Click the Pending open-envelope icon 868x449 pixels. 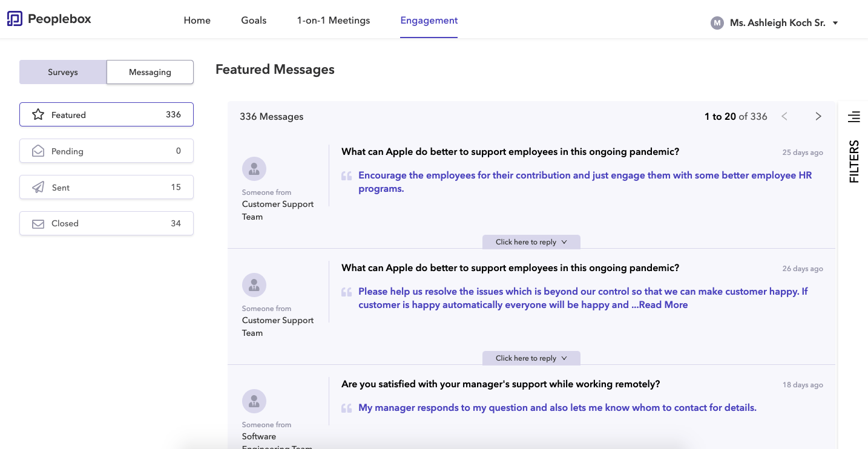click(38, 151)
